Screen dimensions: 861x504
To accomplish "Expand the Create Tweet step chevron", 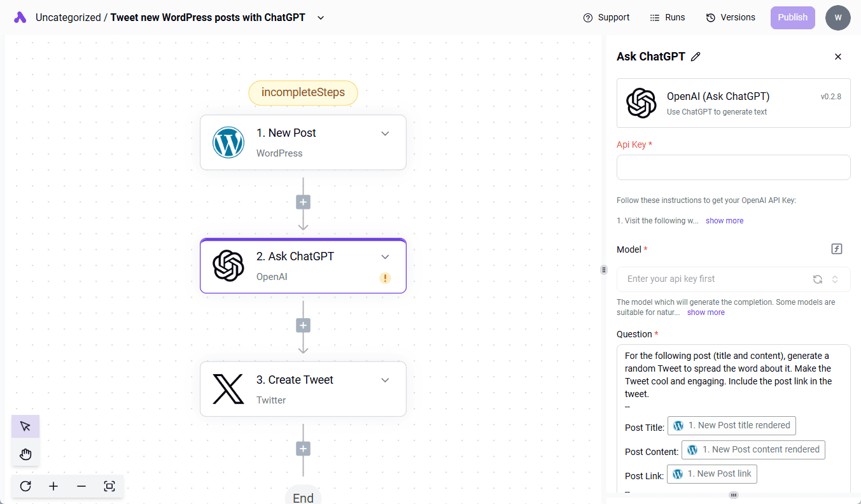I will tap(385, 381).
